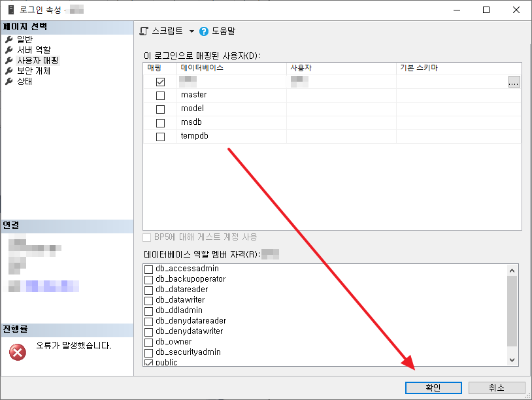The width and height of the screenshot is (532, 400).
Task: Select the 일반 page wrench icon
Action: point(9,39)
